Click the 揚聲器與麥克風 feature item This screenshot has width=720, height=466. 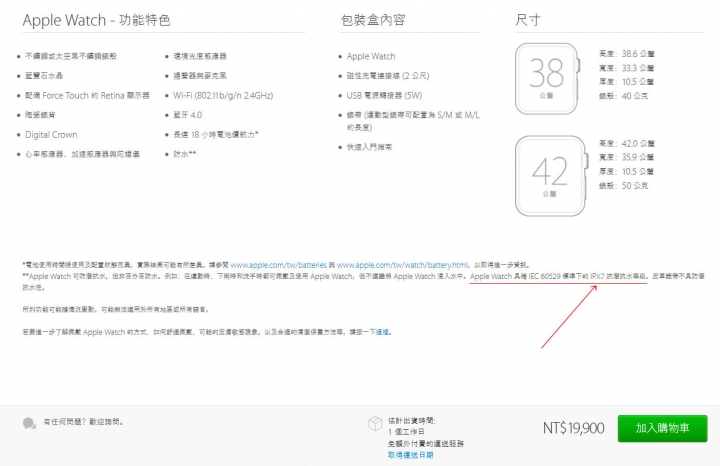click(x=200, y=76)
